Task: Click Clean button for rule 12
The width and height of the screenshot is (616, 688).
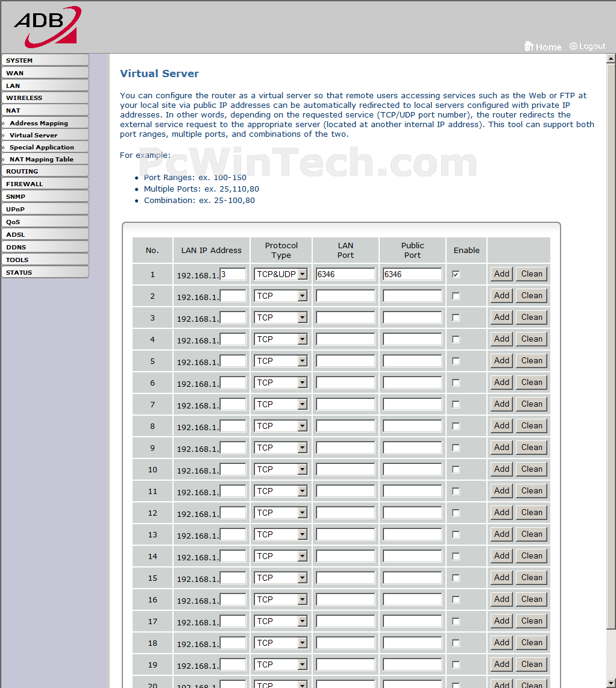Action: (532, 513)
